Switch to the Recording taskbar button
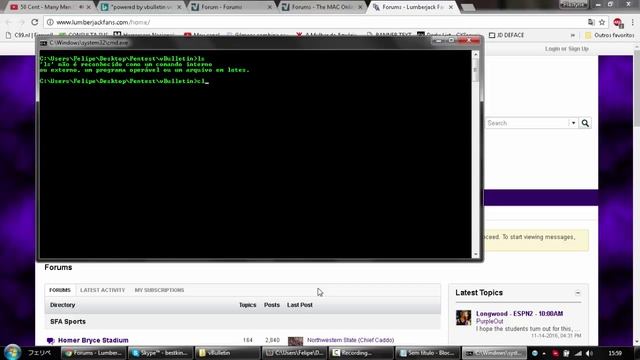This screenshot has width=640, height=360. (x=361, y=353)
